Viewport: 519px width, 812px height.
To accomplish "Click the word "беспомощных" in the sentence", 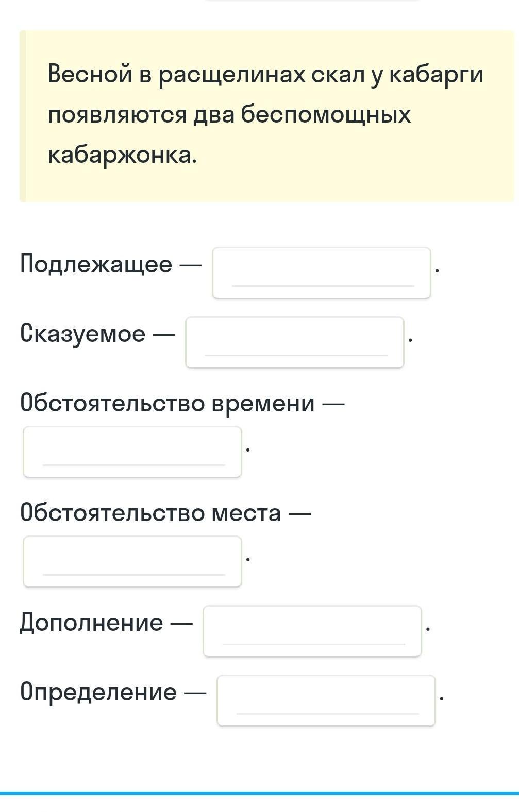I will (x=326, y=115).
